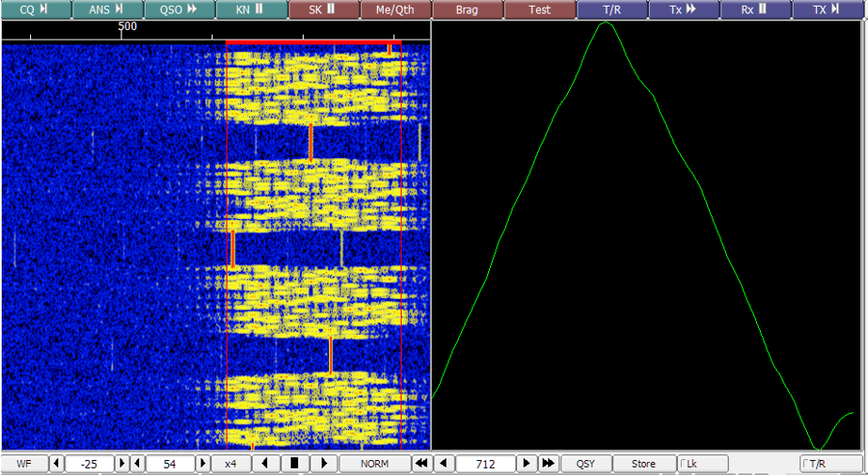
Task: Center the waterfall on the signal
Action: pyautogui.click(x=295, y=464)
